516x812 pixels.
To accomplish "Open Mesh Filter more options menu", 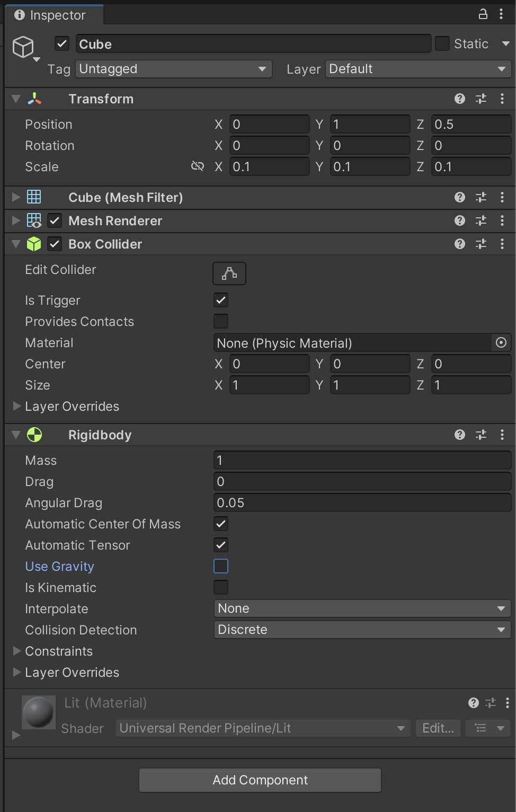I will point(502,197).
